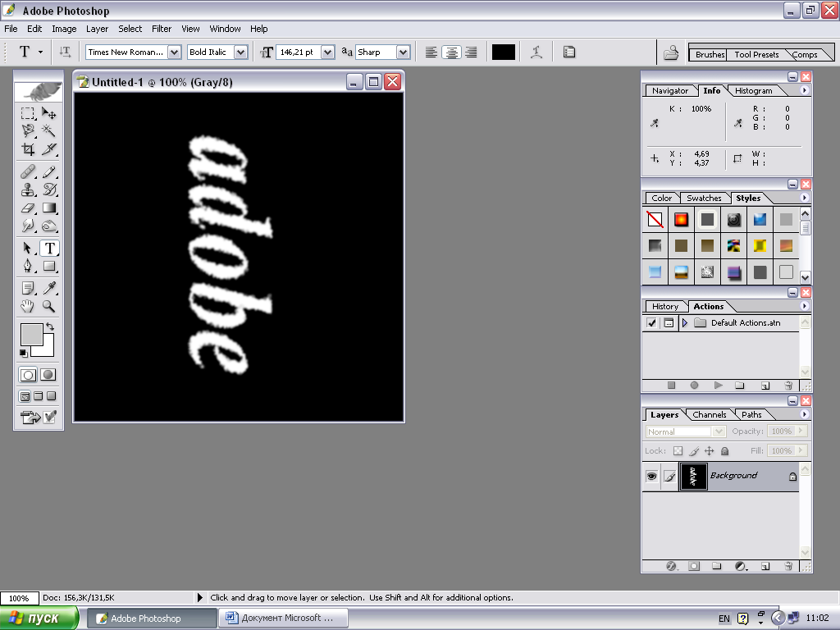Open the Layer menu
This screenshot has height=630, width=840.
(x=97, y=29)
